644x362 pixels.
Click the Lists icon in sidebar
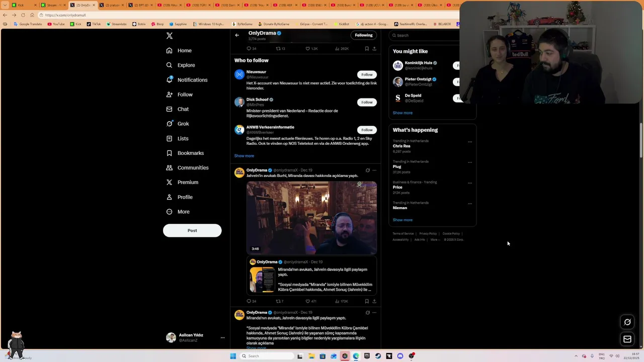[x=170, y=138]
